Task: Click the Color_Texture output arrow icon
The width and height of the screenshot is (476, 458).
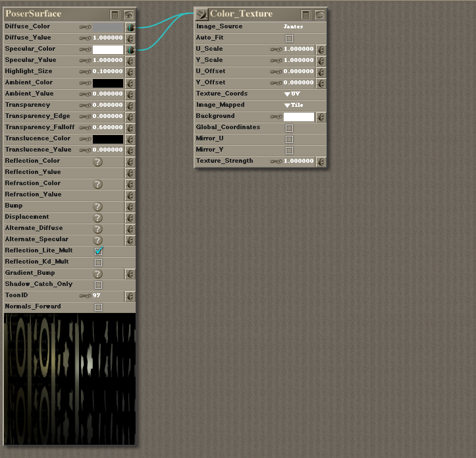Action: coord(201,14)
